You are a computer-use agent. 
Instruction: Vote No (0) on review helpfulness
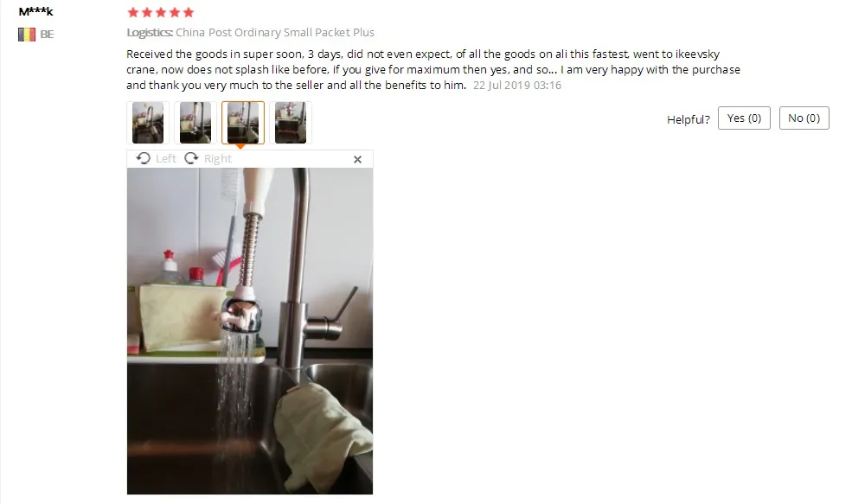(x=804, y=118)
